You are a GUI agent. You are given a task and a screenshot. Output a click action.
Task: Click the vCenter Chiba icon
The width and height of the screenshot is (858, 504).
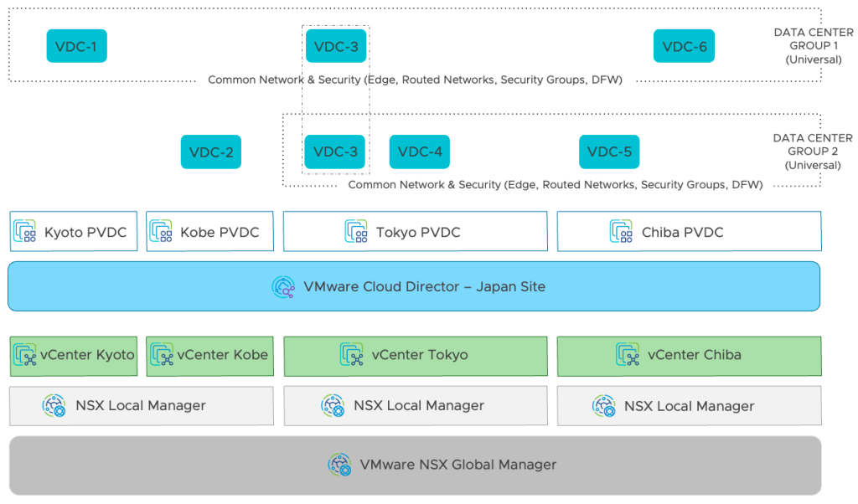point(628,354)
